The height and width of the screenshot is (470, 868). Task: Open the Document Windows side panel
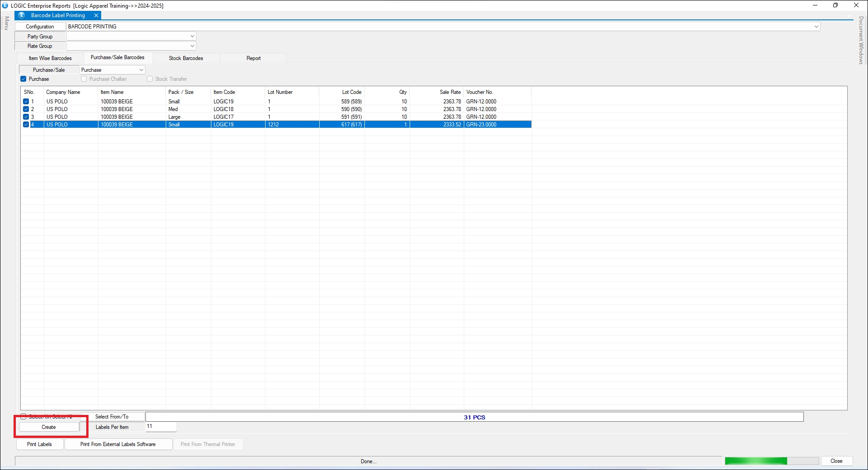[861, 41]
